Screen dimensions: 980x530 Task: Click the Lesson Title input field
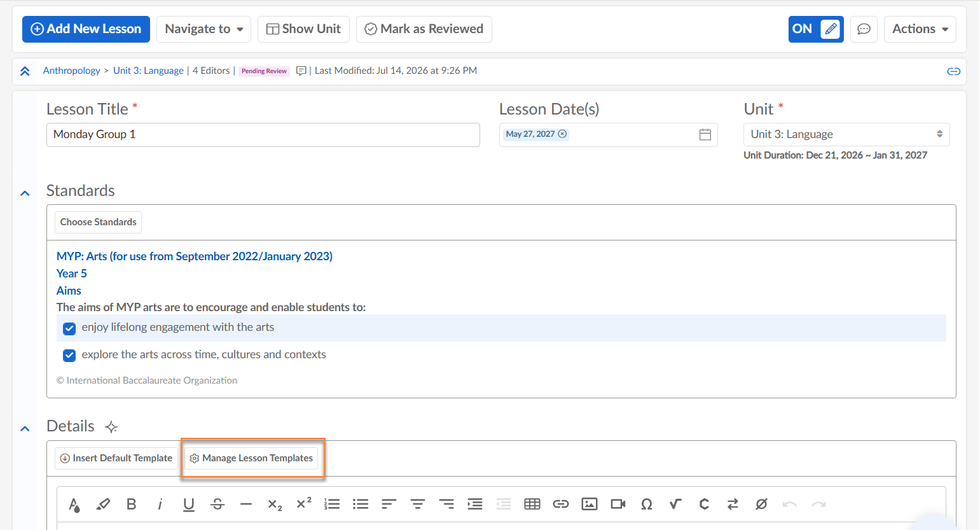pyautogui.click(x=263, y=135)
